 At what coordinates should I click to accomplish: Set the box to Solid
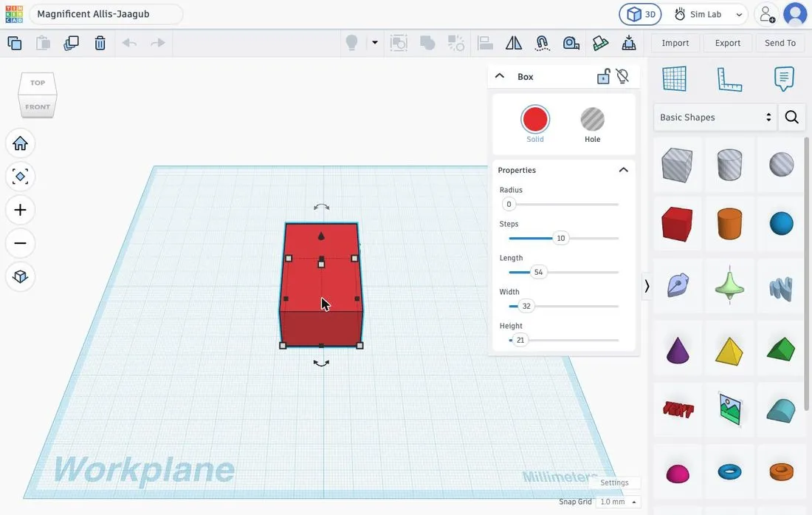pyautogui.click(x=535, y=119)
